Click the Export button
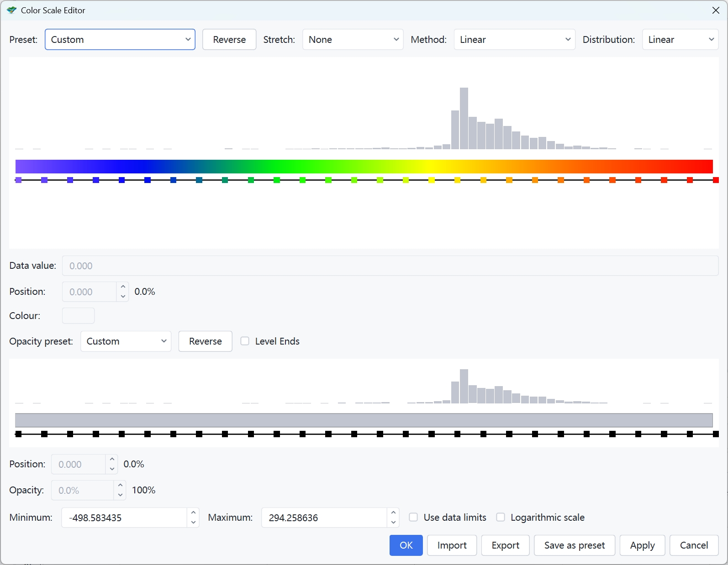Screen dimensions: 728x565 (506, 545)
